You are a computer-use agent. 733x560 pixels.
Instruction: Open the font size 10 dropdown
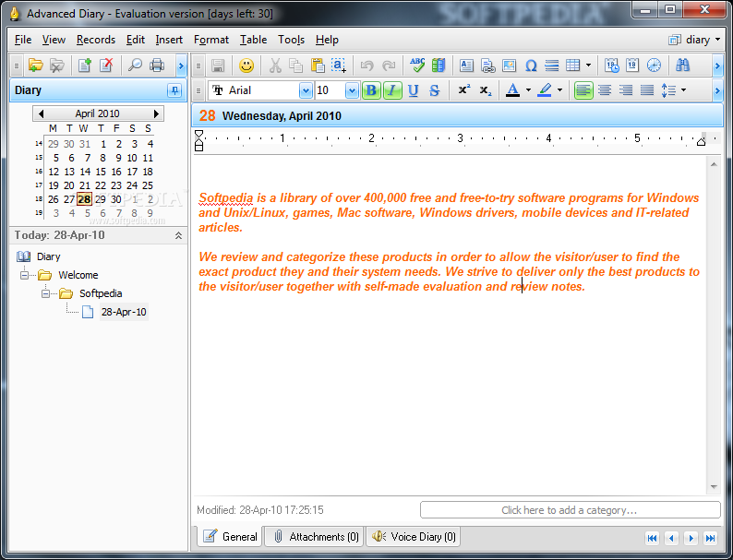click(x=352, y=90)
